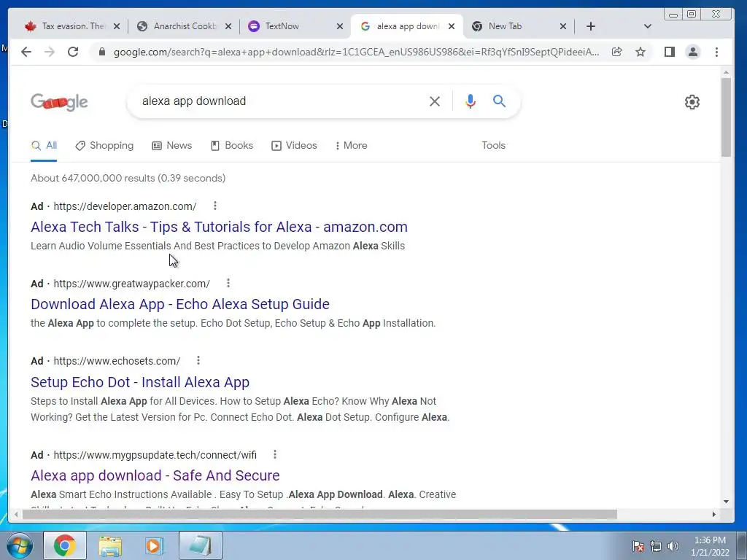Click the Chrome taskbar icon
Viewport: 747px width, 560px height.
(x=65, y=545)
